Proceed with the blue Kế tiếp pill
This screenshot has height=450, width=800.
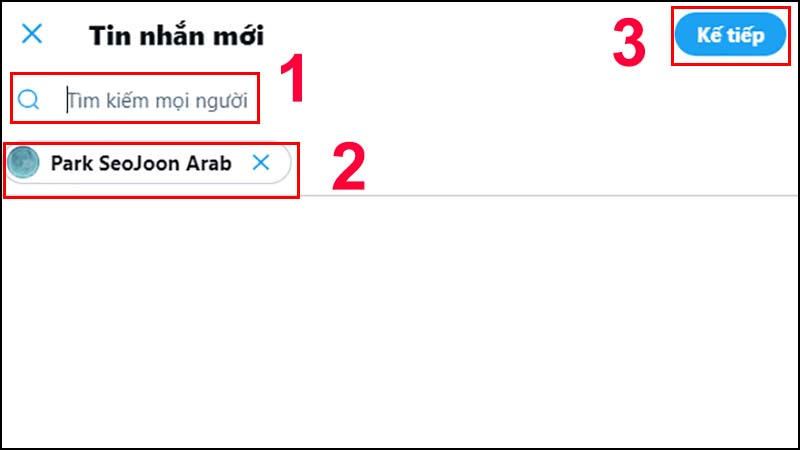(x=730, y=35)
